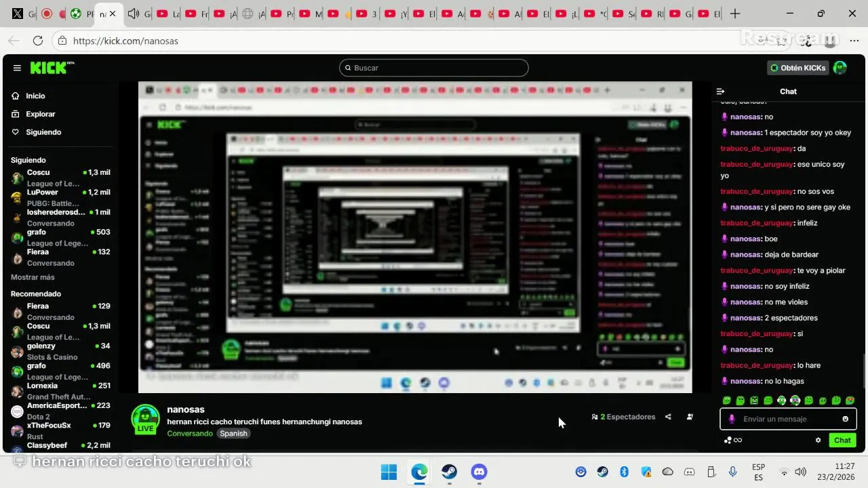The image size is (868, 488).
Task: Reload the page with refresh icon
Action: (x=38, y=41)
